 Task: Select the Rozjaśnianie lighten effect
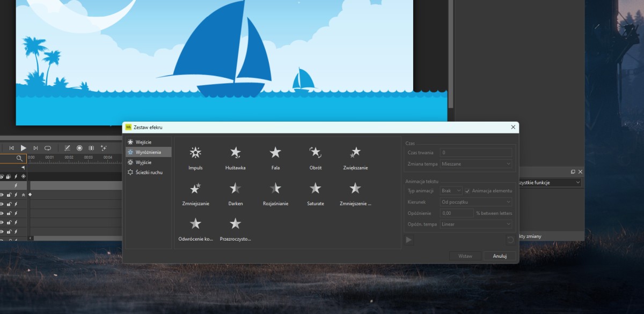(x=275, y=189)
